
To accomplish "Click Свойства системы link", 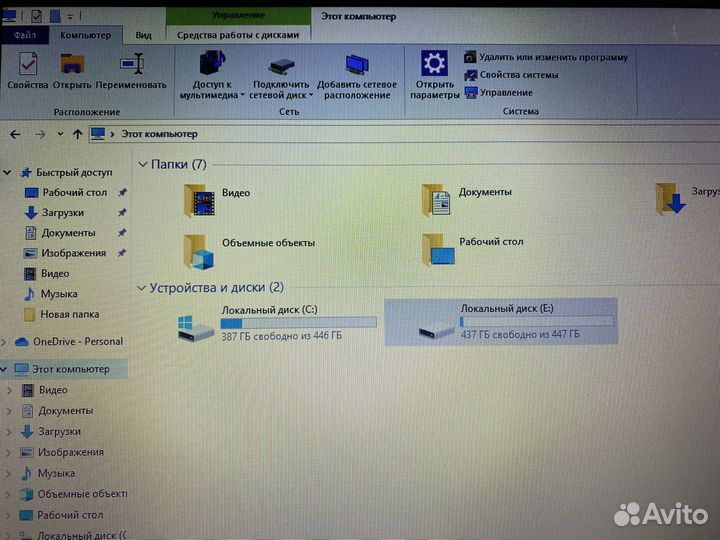I will [x=511, y=75].
